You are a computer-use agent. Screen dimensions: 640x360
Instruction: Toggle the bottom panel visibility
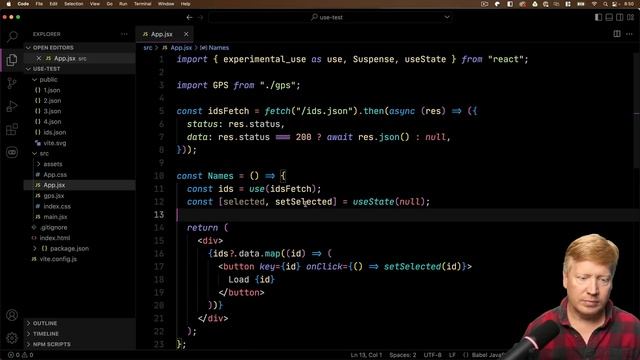[x=609, y=17]
